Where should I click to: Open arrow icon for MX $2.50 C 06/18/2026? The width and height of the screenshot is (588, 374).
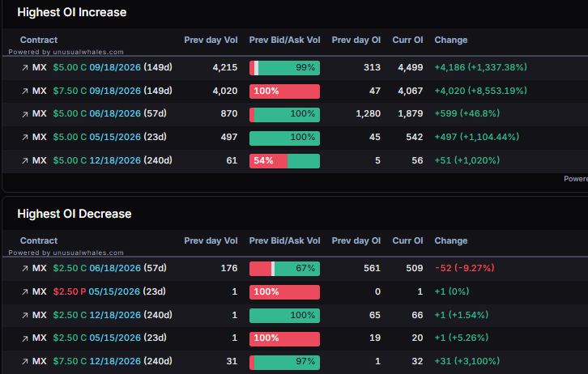[x=25, y=268]
